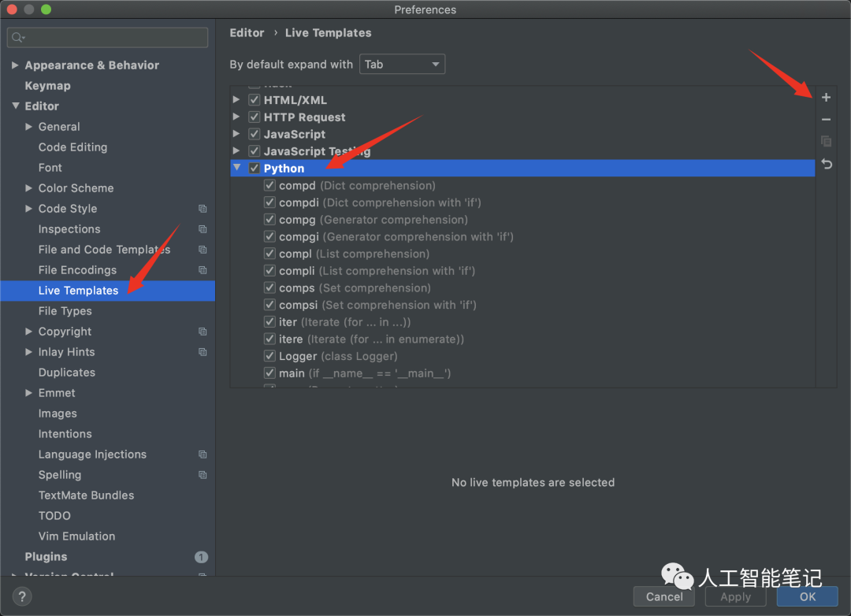Select the itere enumerate template
The width and height of the screenshot is (851, 616).
(371, 340)
